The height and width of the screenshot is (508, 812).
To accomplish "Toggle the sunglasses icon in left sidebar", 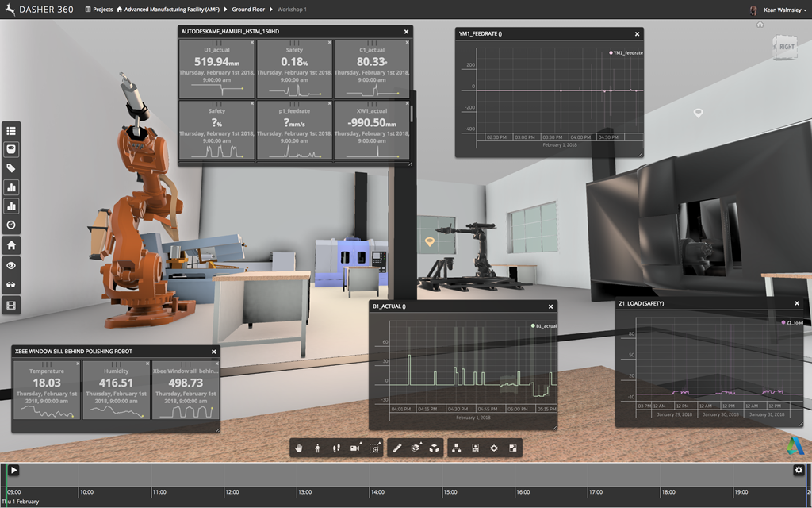I will 11,285.
